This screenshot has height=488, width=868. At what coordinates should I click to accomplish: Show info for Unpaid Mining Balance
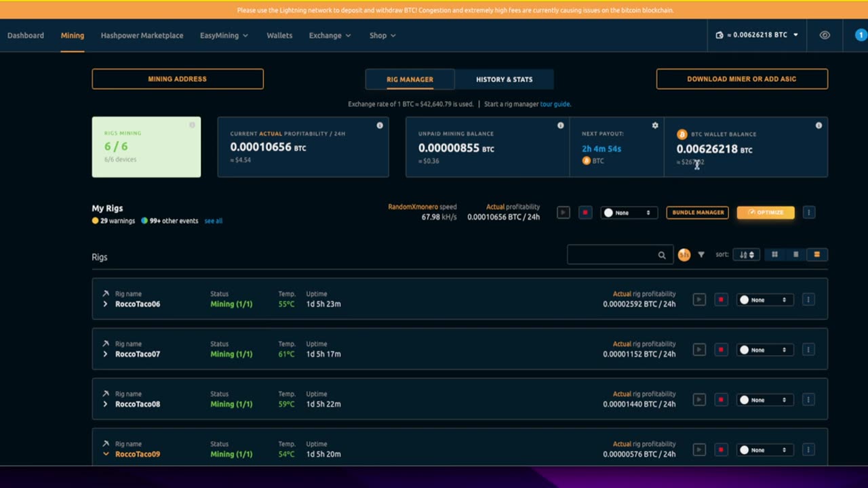point(560,125)
